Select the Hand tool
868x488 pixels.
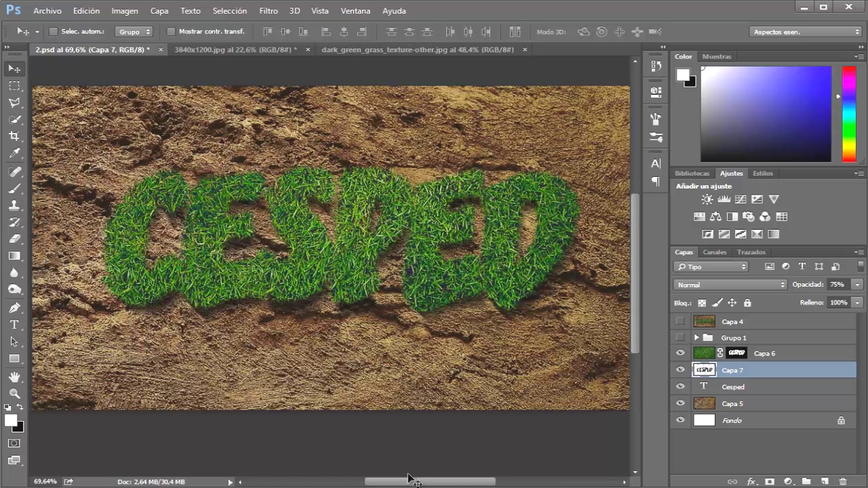(14, 377)
